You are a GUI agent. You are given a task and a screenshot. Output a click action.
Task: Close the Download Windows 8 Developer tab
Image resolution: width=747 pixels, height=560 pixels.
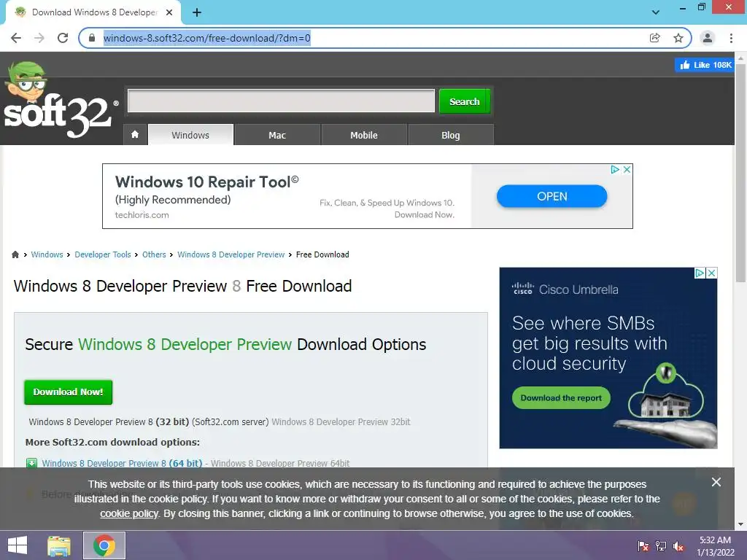point(169,12)
